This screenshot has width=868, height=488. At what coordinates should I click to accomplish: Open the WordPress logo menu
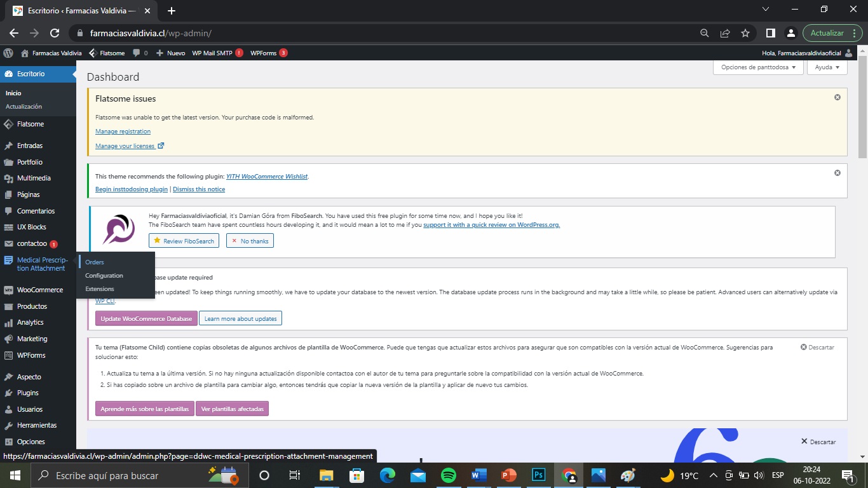coord(8,53)
